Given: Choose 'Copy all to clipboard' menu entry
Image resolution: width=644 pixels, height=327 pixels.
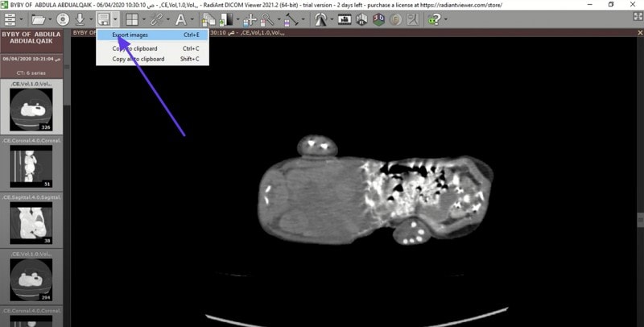Looking at the screenshot, I should 152,59.
